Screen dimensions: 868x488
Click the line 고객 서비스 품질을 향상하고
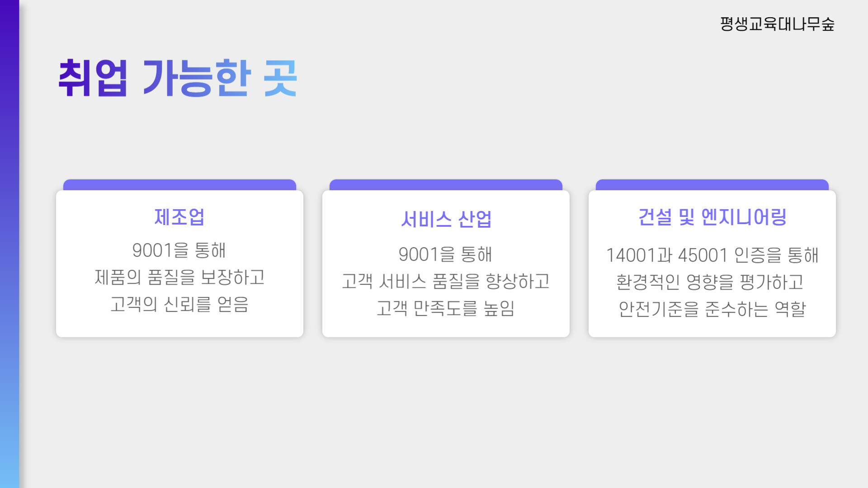446,282
